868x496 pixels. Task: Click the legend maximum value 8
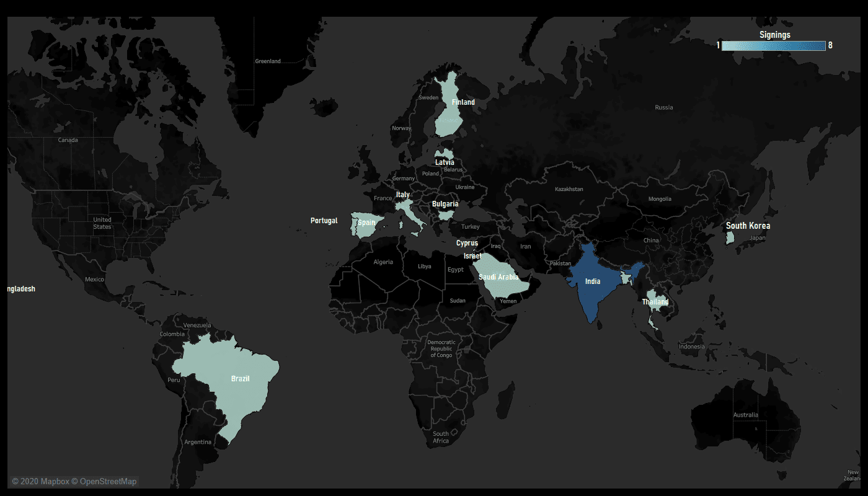click(x=830, y=45)
